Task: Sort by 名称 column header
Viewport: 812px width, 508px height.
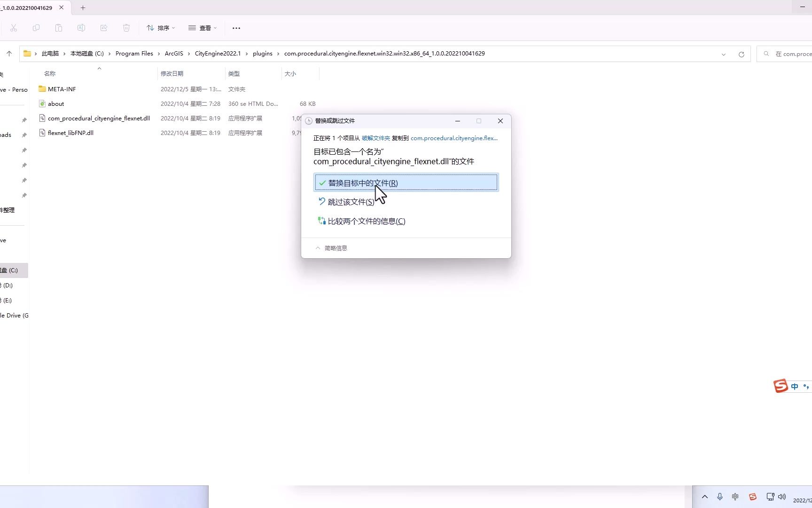Action: 50,74
